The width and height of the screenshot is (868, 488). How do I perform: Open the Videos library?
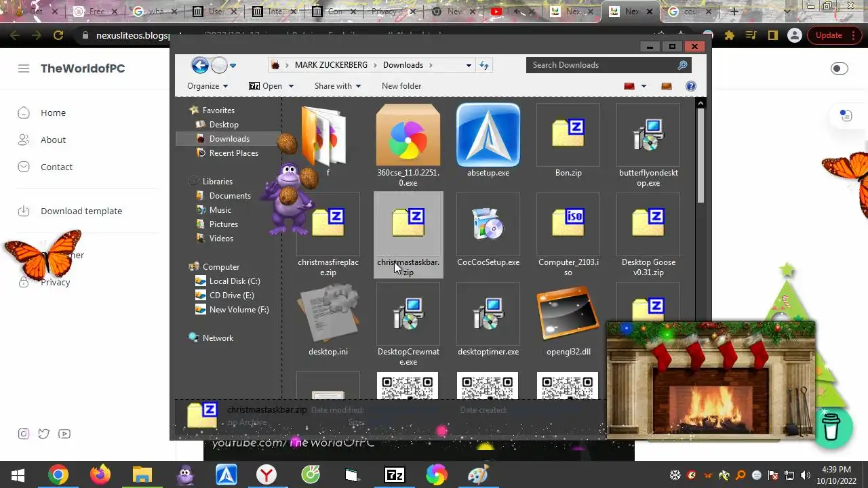[x=221, y=239]
